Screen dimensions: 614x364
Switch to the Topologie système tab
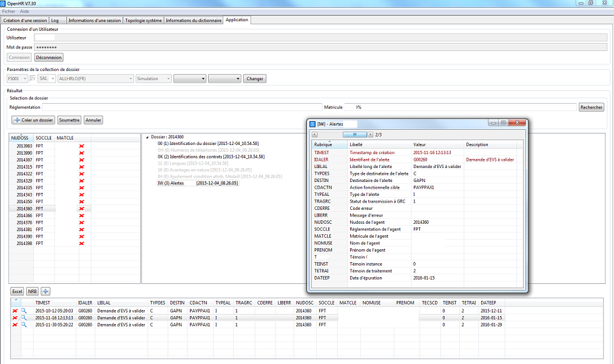143,20
